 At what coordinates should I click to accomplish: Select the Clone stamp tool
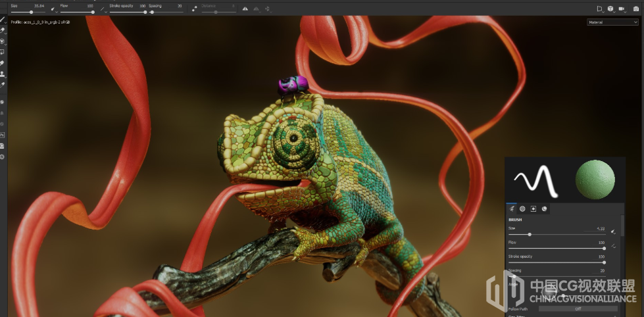(3, 74)
